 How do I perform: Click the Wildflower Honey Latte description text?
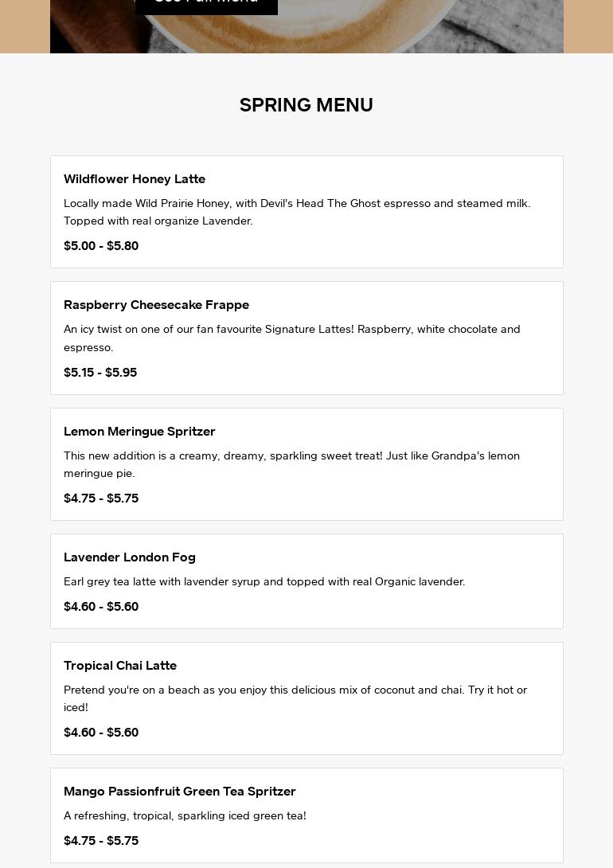point(297,212)
